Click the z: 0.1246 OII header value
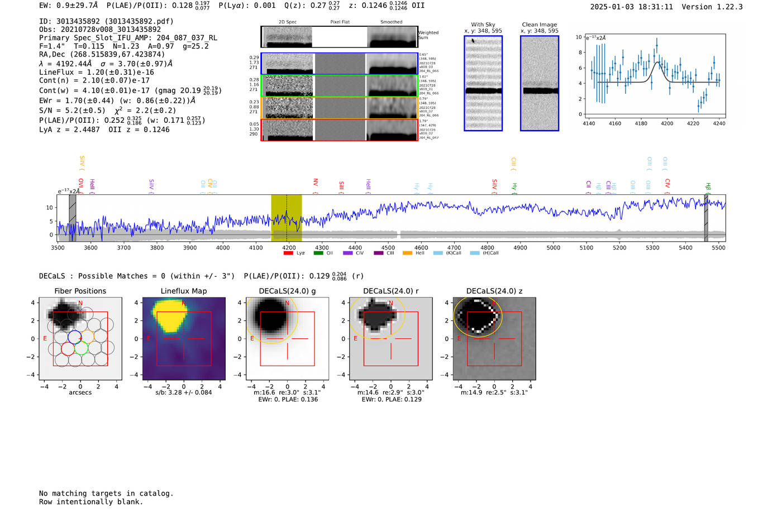Screen dimensions: 782x532 tap(387, 5)
